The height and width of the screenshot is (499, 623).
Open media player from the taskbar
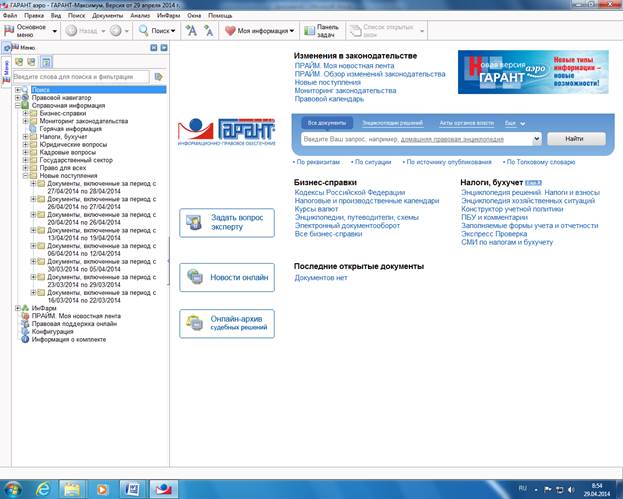tap(102, 489)
